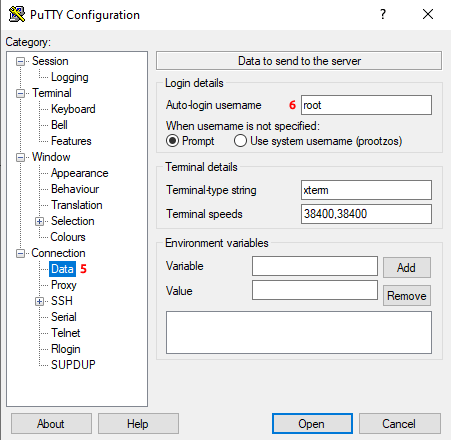Click the Remove button
Image resolution: width=451 pixels, height=440 pixels.
click(x=407, y=296)
